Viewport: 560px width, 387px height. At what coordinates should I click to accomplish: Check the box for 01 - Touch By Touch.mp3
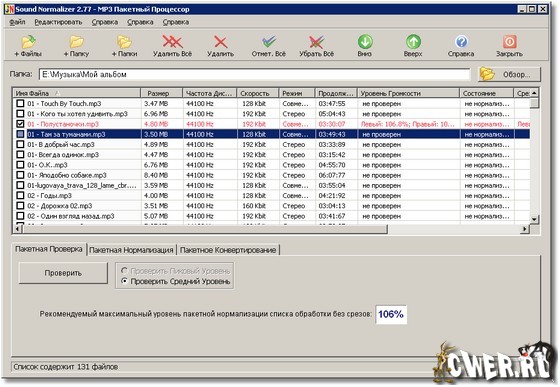click(x=20, y=104)
